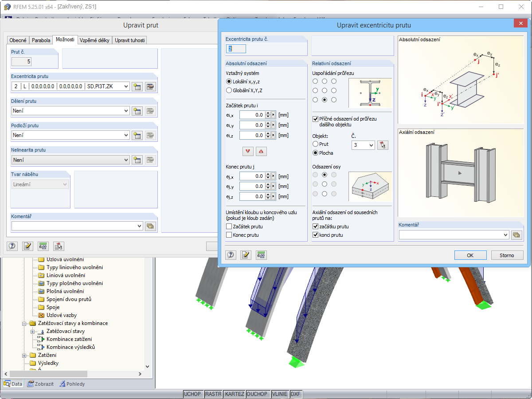Select Prut as the object type

click(x=315, y=144)
